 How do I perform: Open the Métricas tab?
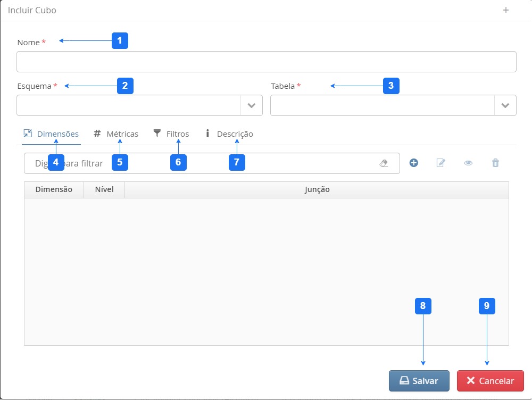(x=116, y=134)
